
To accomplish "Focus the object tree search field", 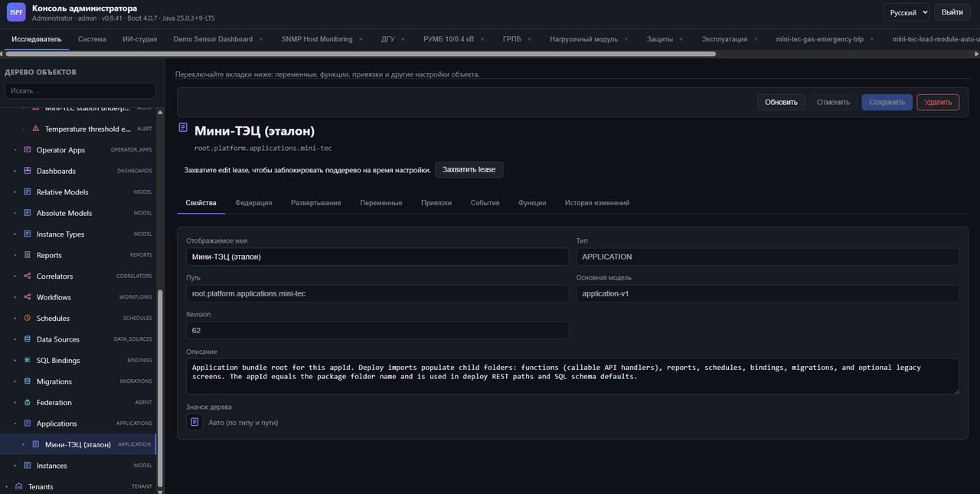I will [80, 90].
